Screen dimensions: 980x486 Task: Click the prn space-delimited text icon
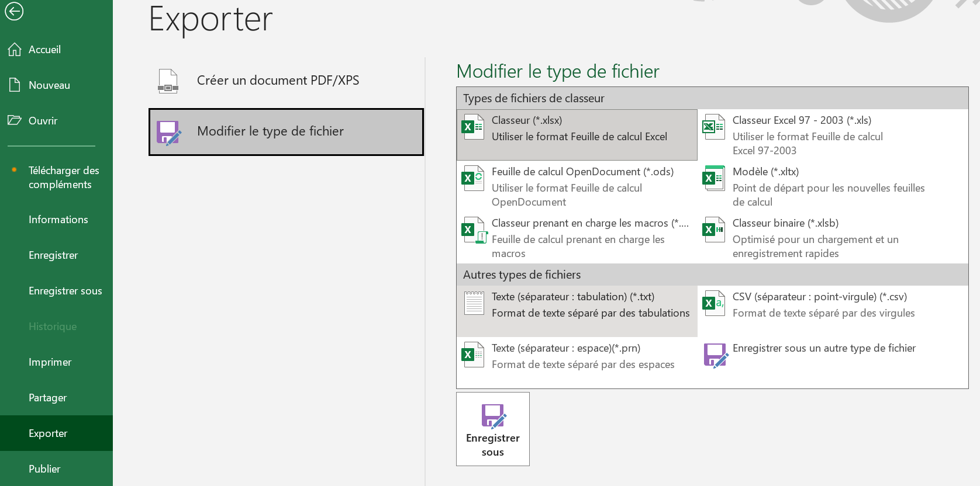[x=473, y=355]
